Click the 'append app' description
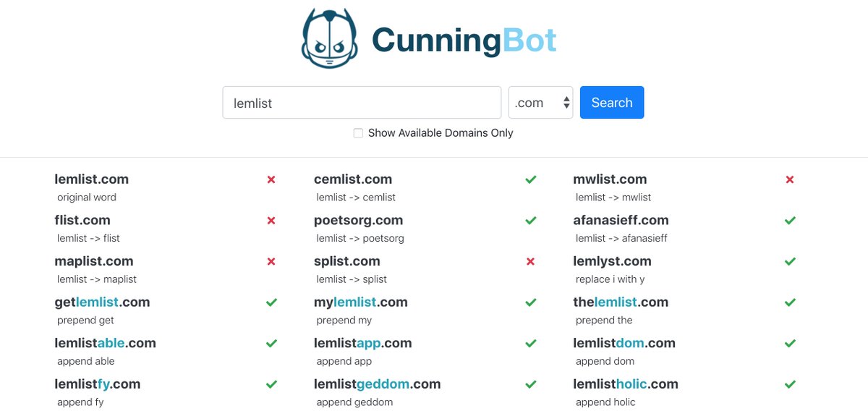 [344, 361]
